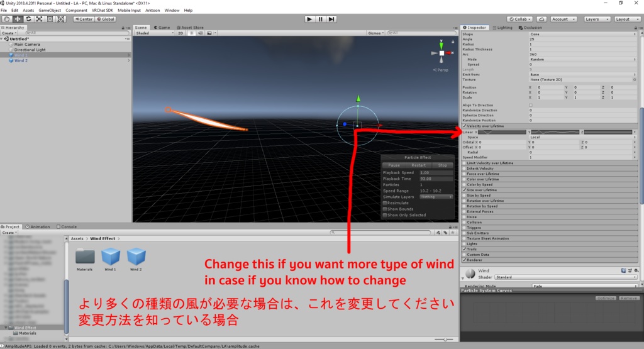Select the Wind 1 prefab asset icon
Viewport: 644px width, 349px height.
click(110, 256)
